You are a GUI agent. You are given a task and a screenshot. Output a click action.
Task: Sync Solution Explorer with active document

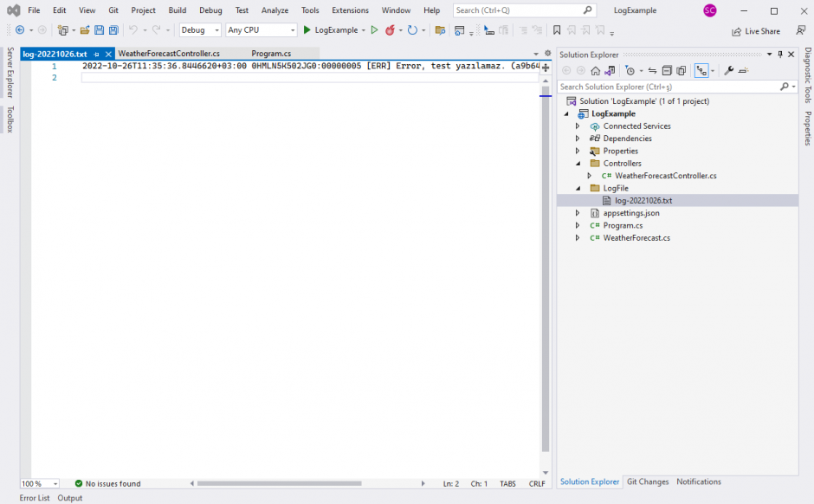coord(651,70)
